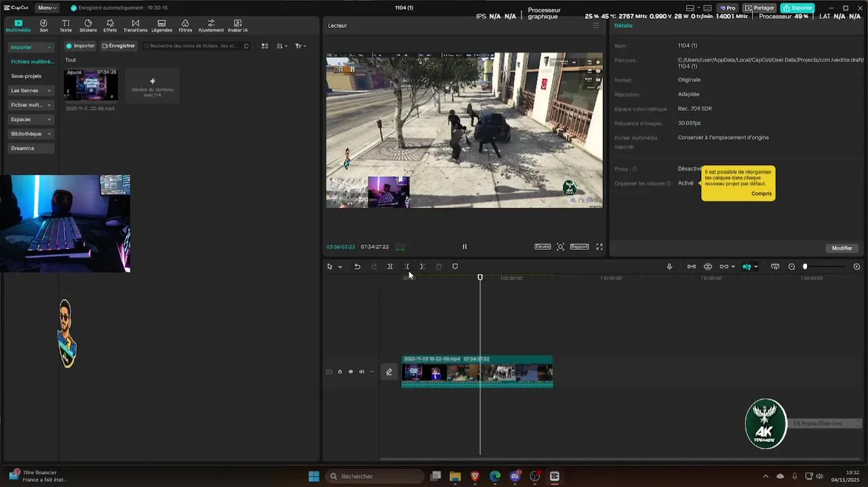Click the pencil cover edit button on track
The image size is (868, 487).
[x=389, y=371]
